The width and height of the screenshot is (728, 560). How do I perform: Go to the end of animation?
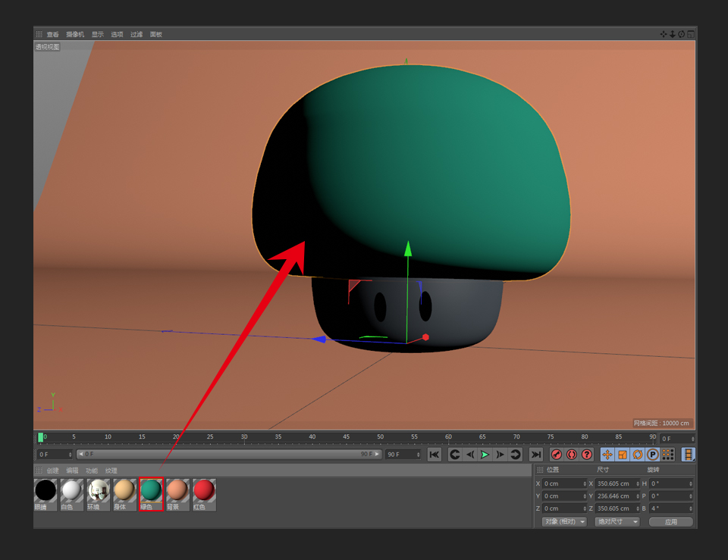tap(536, 455)
